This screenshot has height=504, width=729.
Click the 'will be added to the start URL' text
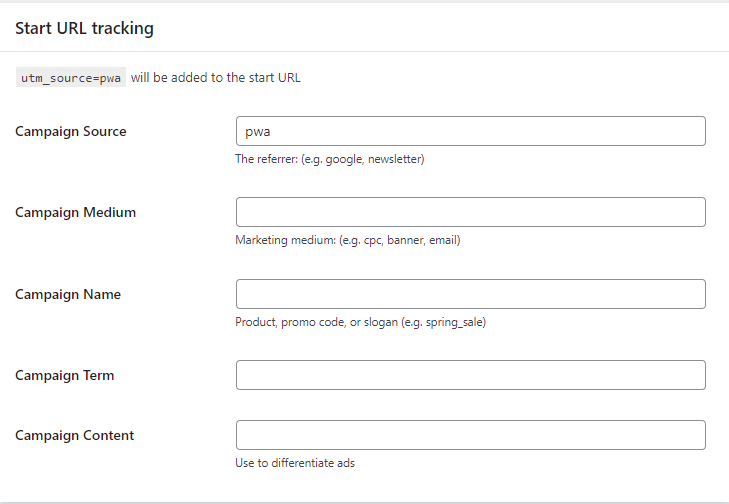pos(216,77)
